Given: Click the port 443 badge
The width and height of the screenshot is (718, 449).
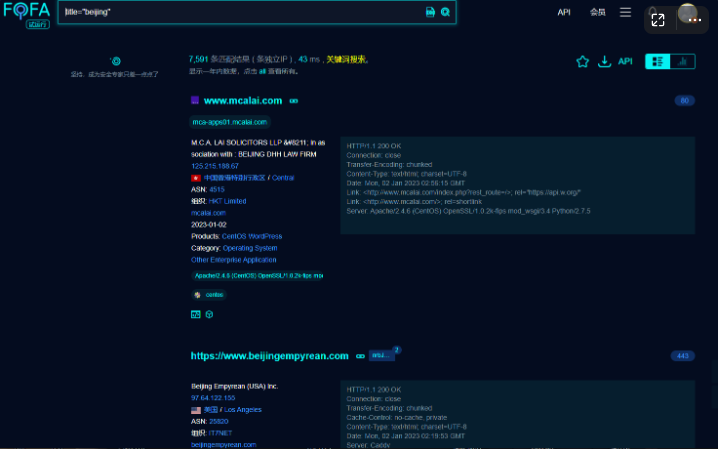Looking at the screenshot, I should [x=682, y=356].
